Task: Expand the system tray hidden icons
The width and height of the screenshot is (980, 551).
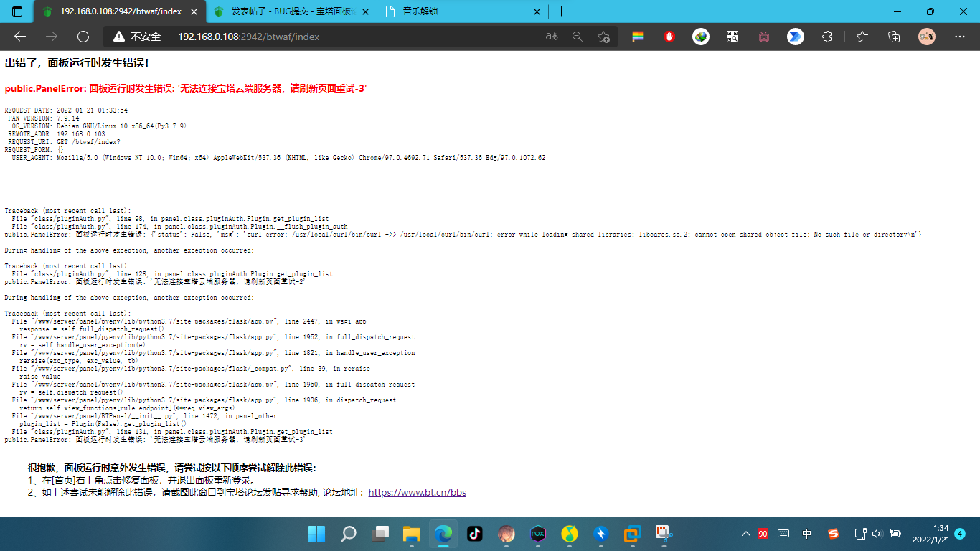Action: point(746,534)
